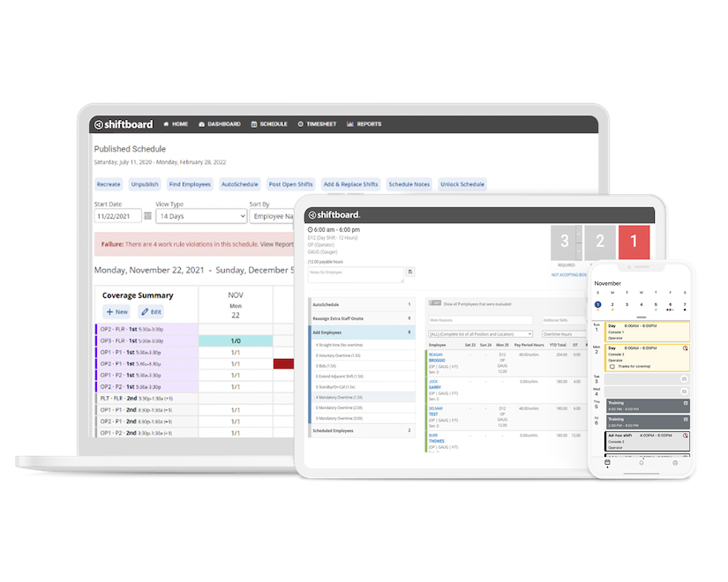The height and width of the screenshot is (582, 728).
Task: Click the Timesheet clock icon
Action: pos(301,123)
